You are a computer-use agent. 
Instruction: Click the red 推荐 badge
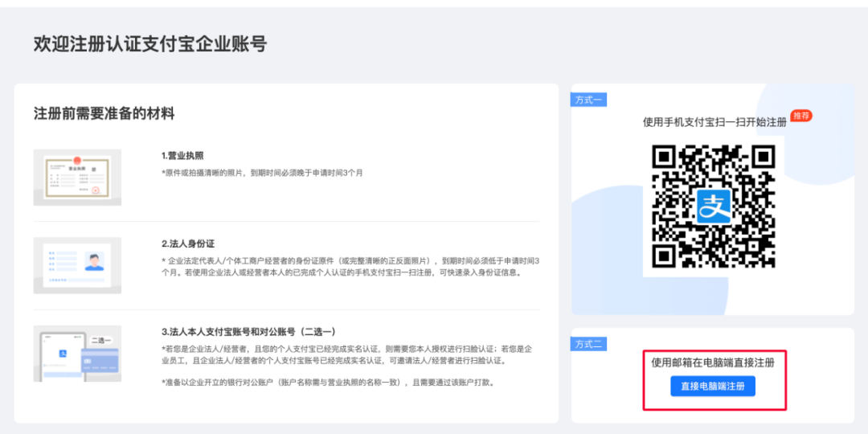point(801,116)
